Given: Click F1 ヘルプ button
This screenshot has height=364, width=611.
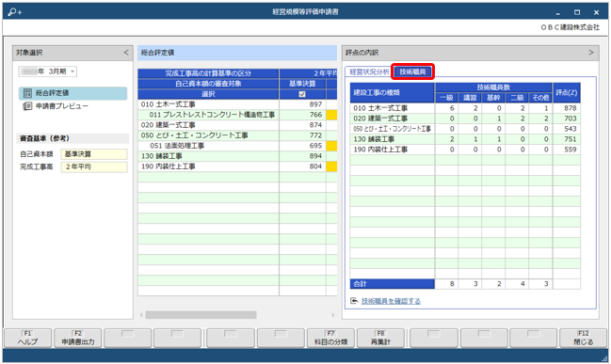Looking at the screenshot, I should pos(27,338).
